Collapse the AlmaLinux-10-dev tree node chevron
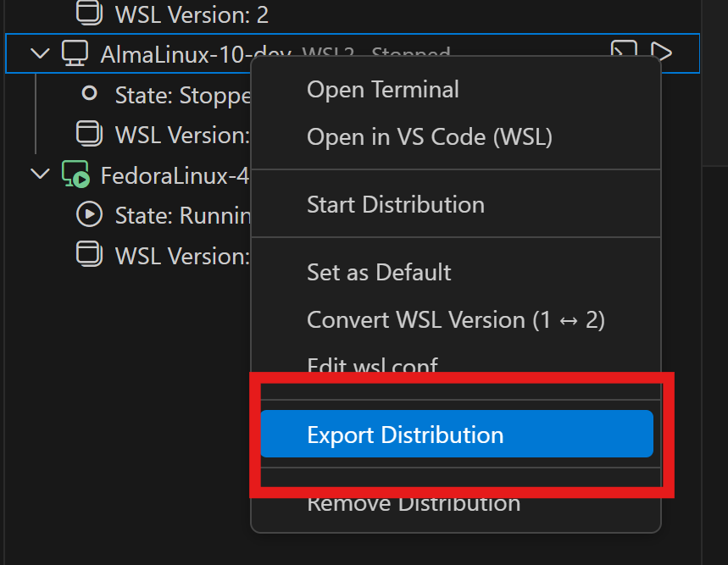 click(x=40, y=54)
